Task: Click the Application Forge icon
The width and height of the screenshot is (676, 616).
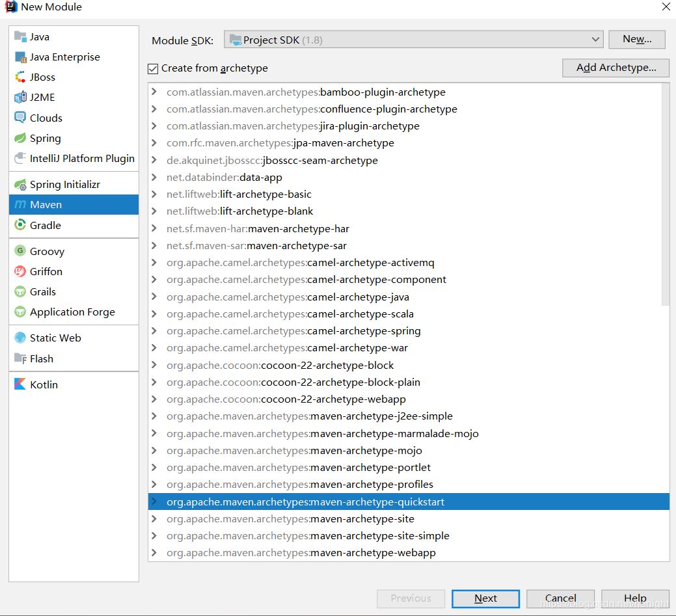Action: 20,312
